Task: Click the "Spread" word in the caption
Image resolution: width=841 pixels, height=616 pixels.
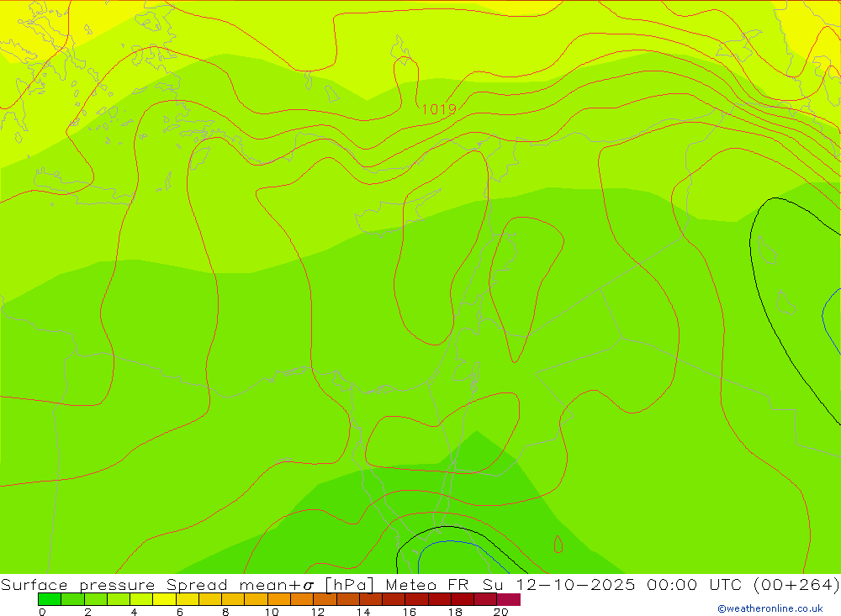Action: (197, 585)
